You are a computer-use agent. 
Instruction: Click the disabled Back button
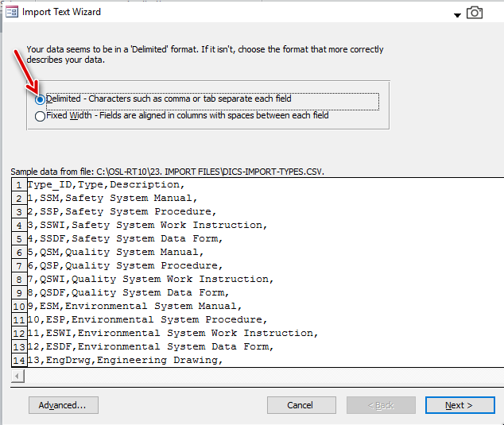click(381, 405)
